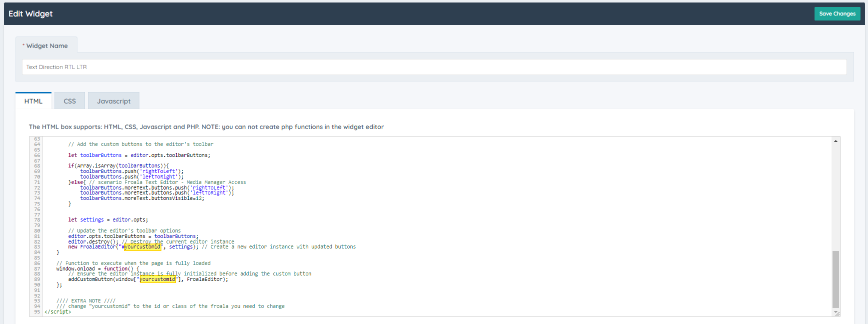Image resolution: width=868 pixels, height=324 pixels.
Task: Click the "Edit Widget" page title
Action: click(30, 13)
